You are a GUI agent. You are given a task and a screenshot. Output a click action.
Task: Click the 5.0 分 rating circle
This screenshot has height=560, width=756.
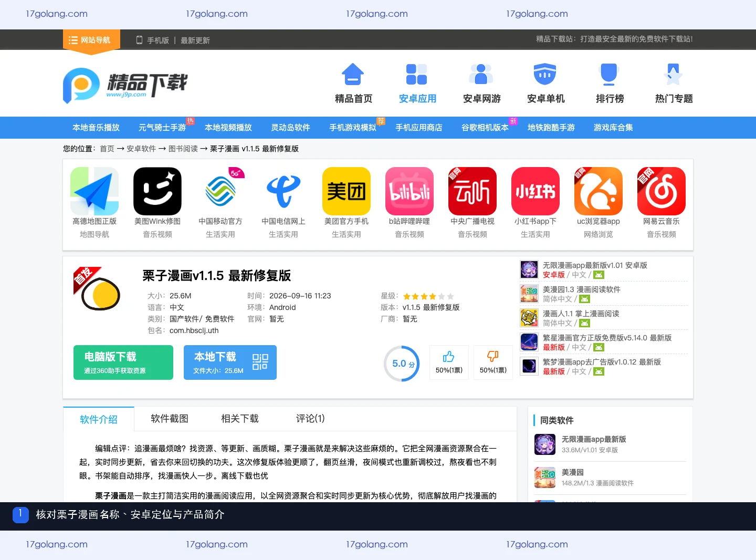[402, 364]
